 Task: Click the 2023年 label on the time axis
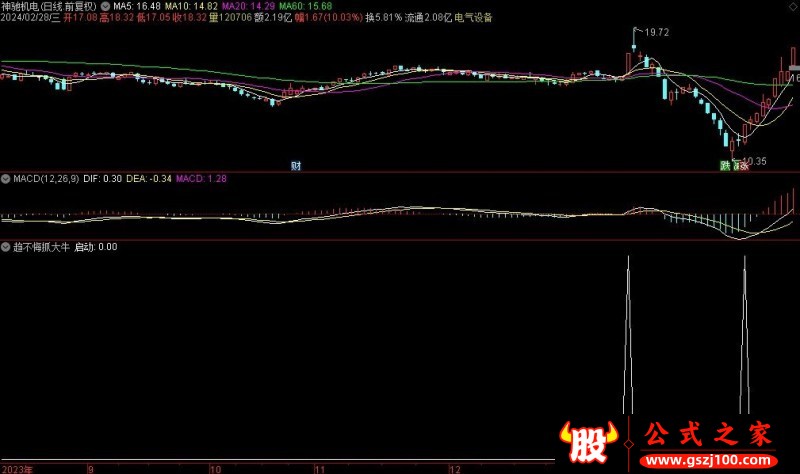tap(17, 468)
